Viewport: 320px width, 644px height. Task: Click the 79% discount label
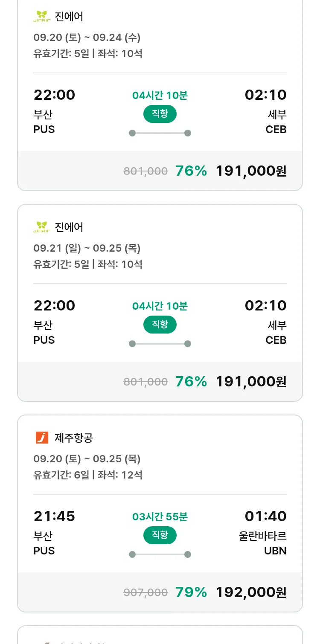pos(191,592)
